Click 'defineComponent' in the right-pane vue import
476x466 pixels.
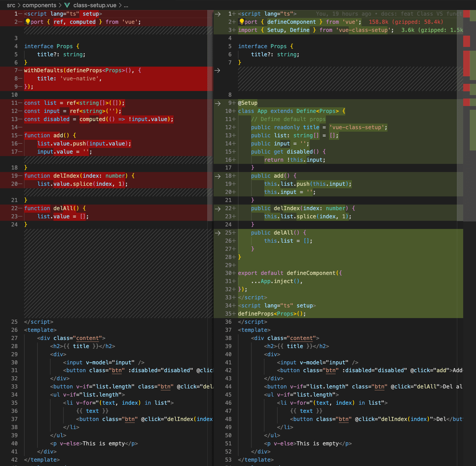point(292,22)
